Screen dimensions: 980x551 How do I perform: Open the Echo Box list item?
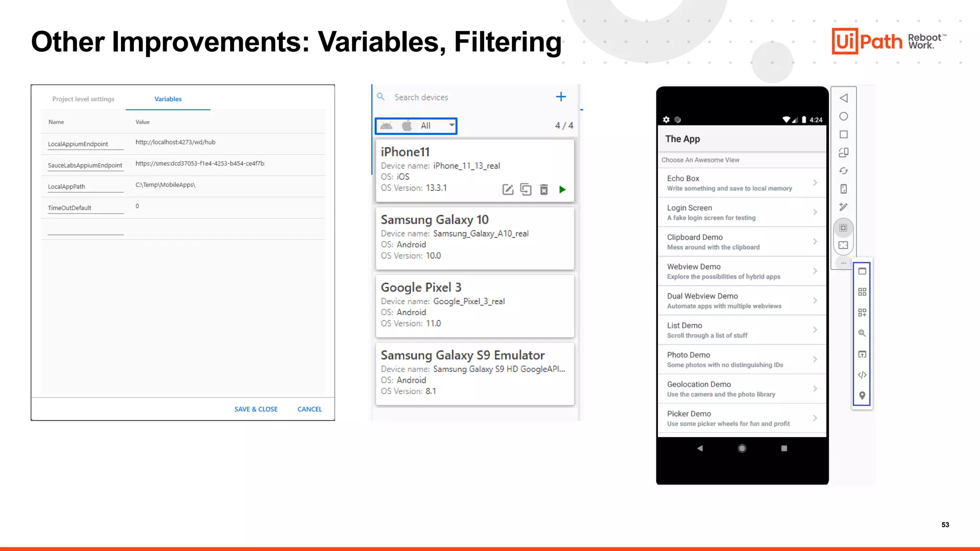point(742,183)
